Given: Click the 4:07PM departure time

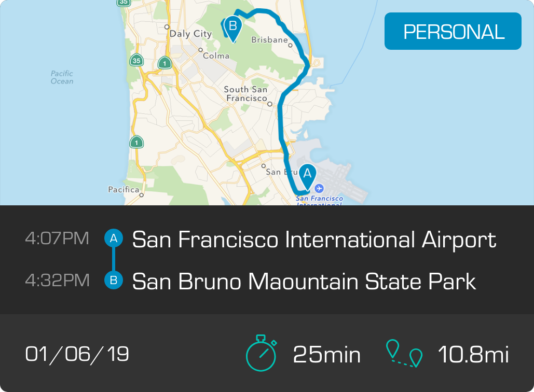Looking at the screenshot, I should [x=57, y=238].
